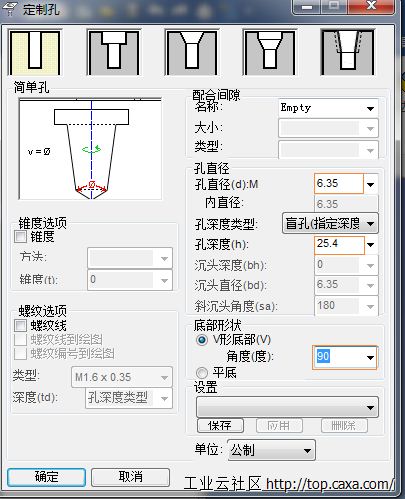Select the countersink hole type icon
The width and height of the screenshot is (405, 499).
[192, 52]
